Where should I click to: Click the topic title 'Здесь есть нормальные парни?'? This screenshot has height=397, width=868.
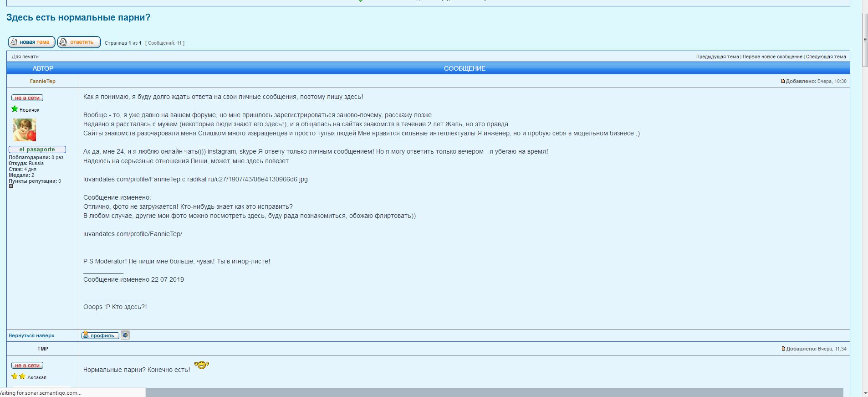click(x=78, y=18)
